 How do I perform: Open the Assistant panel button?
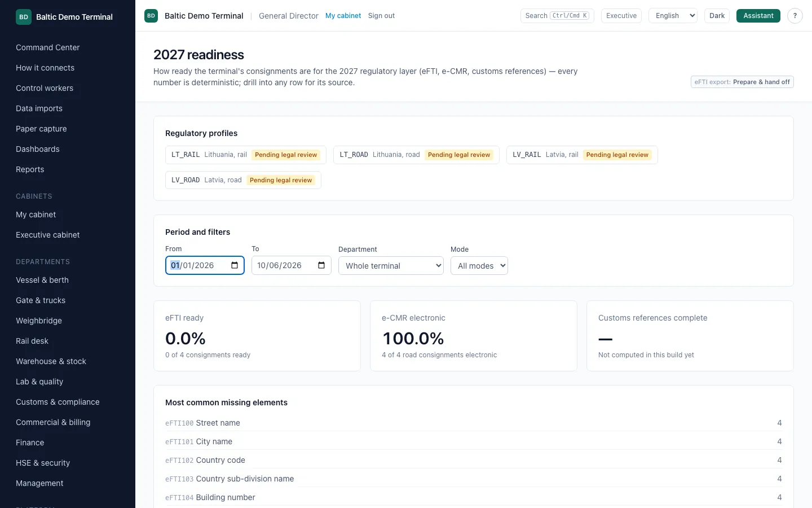click(758, 16)
